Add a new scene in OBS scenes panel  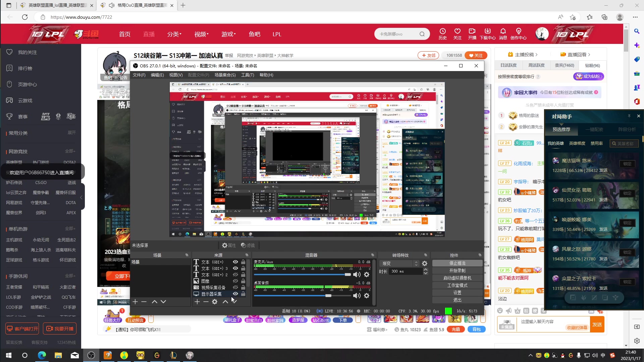pos(135,302)
